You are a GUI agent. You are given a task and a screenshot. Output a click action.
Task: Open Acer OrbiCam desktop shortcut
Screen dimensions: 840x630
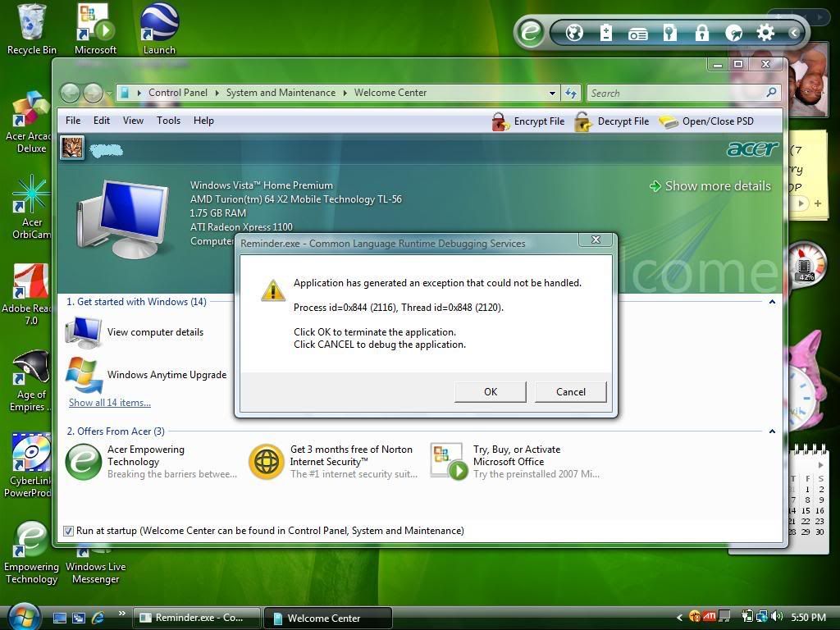click(31, 197)
